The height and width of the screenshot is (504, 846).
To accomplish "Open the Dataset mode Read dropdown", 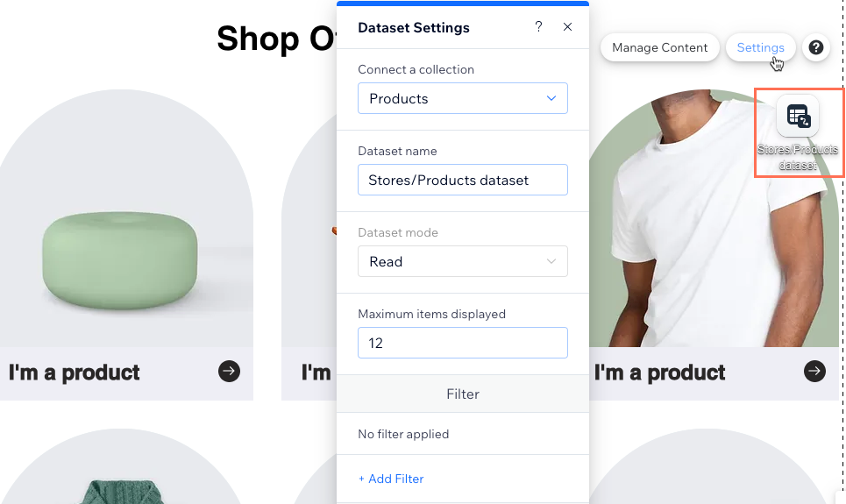I will point(462,261).
